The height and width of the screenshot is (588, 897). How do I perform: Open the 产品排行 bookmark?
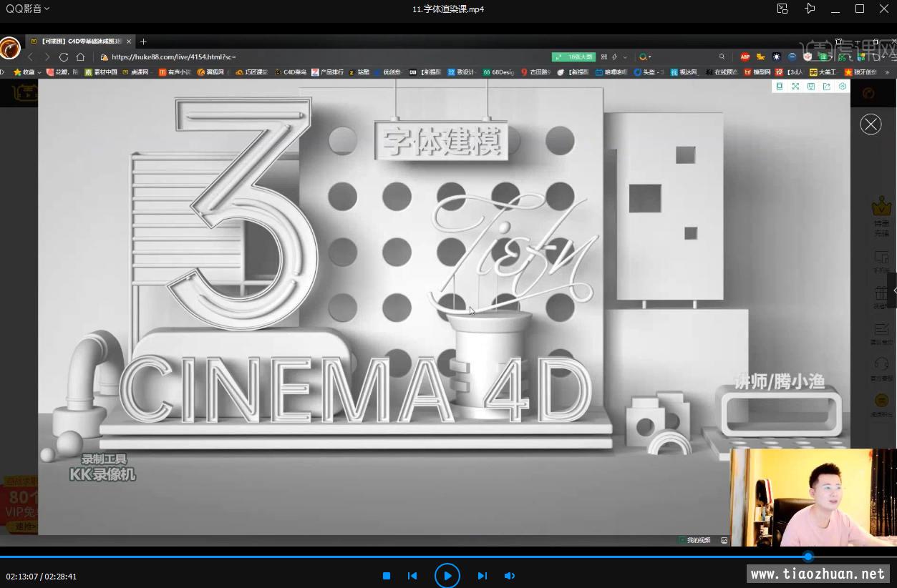tap(328, 72)
